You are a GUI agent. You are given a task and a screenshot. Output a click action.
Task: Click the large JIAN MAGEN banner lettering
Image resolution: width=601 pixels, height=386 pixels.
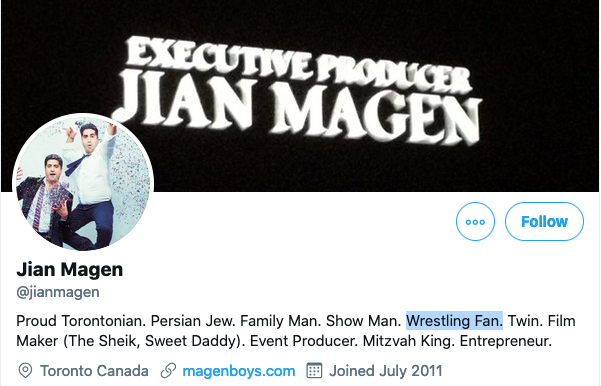297,109
